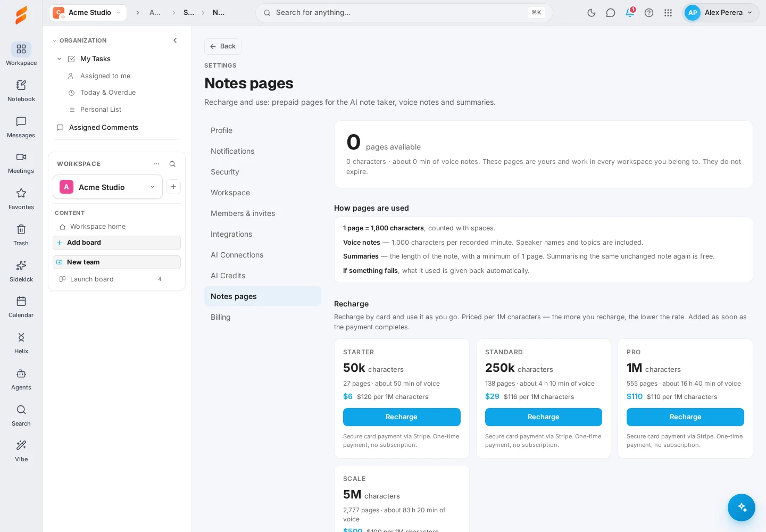Open the Acme Studio workspace selector
The width and height of the screenshot is (766, 532).
point(107,187)
